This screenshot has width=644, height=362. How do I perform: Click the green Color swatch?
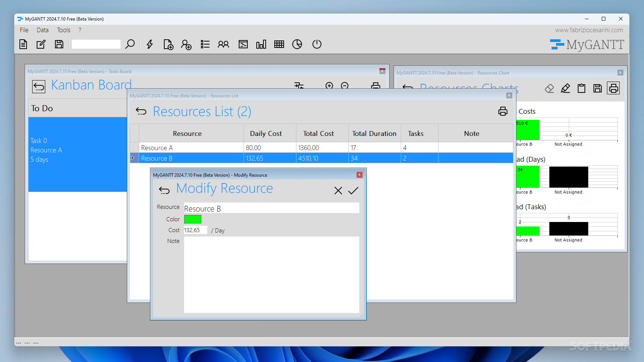coord(193,219)
